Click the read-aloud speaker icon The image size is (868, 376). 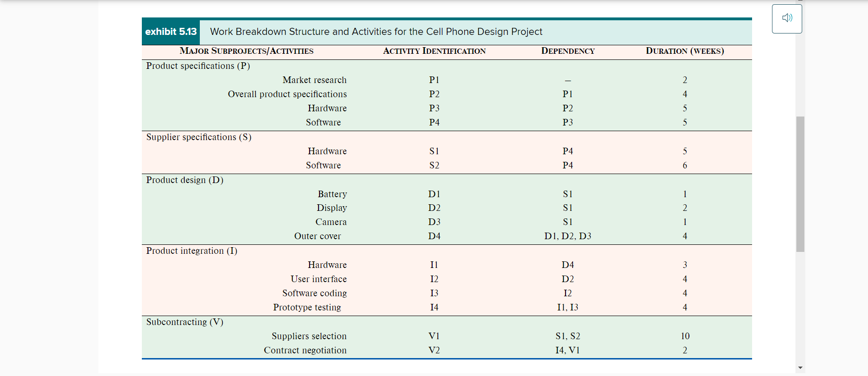coord(786,17)
